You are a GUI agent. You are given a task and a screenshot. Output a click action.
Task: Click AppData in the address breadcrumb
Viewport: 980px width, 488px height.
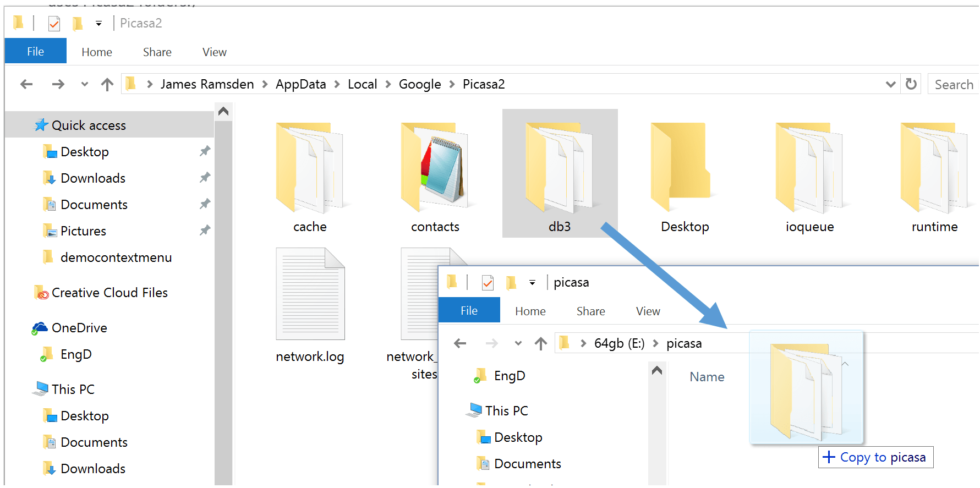300,84
